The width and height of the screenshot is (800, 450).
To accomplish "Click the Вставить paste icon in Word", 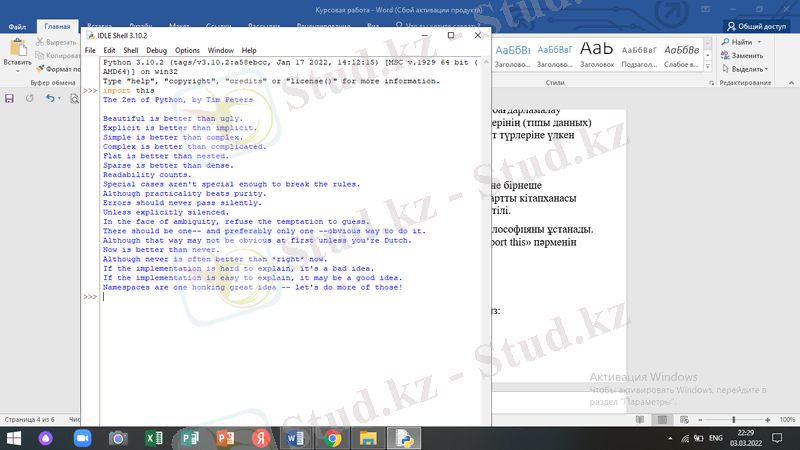I will [x=18, y=47].
